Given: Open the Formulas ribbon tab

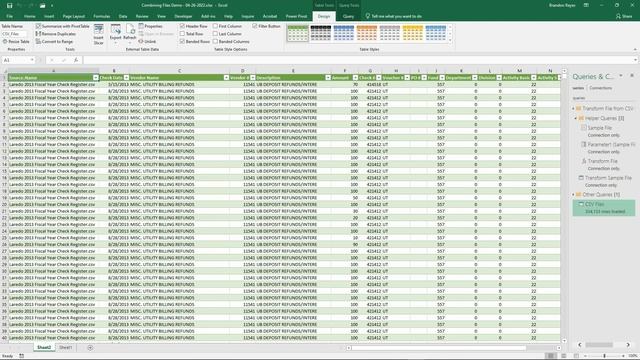Looking at the screenshot, I should [x=102, y=16].
